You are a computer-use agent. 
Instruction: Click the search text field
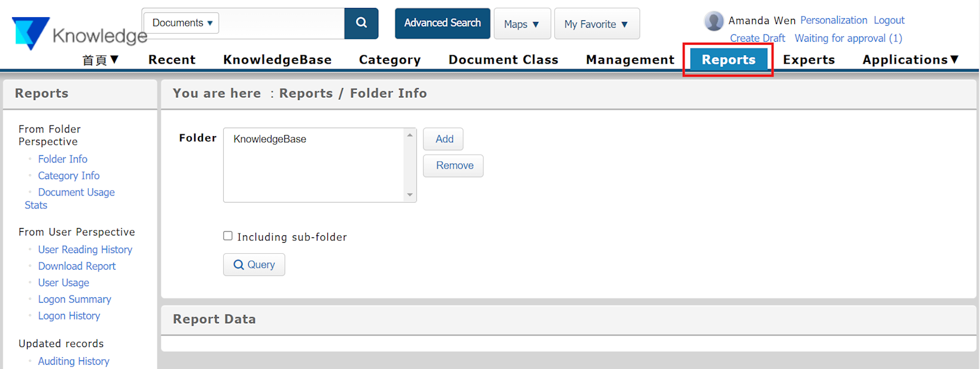click(x=281, y=23)
